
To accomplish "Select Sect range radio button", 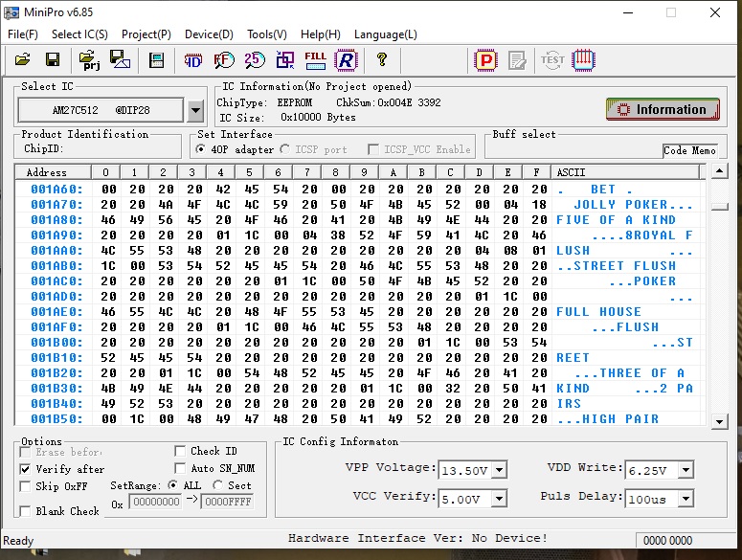I will (x=217, y=485).
